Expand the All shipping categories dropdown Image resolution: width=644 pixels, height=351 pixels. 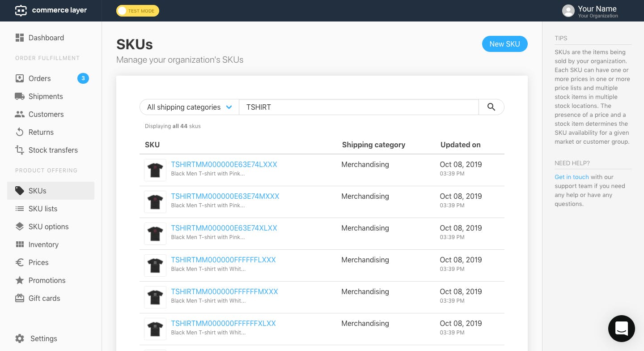pos(190,107)
